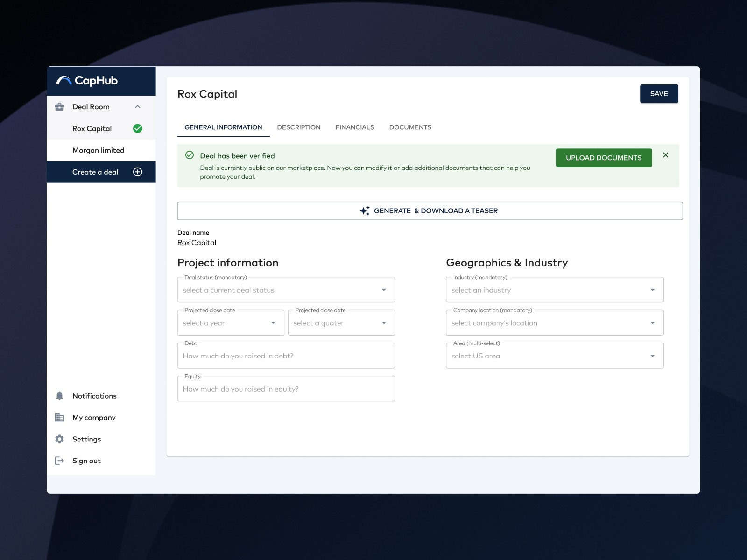The image size is (747, 560).
Task: Open the Settings page
Action: pos(87,439)
